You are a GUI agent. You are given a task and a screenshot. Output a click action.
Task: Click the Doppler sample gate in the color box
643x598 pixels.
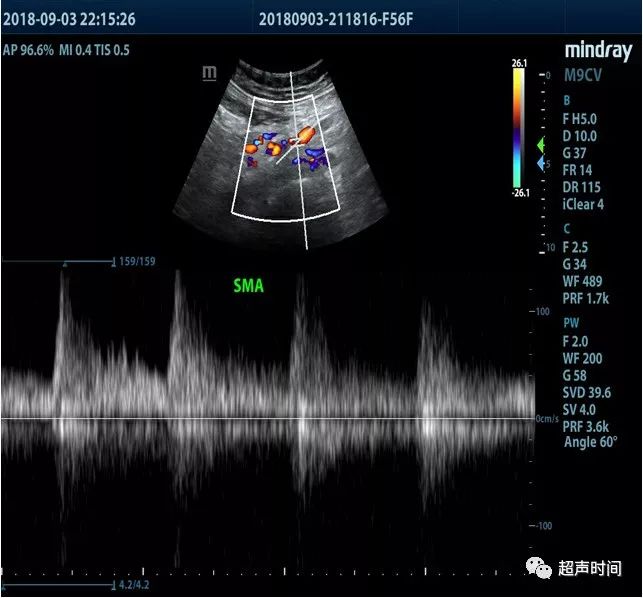click(x=296, y=144)
